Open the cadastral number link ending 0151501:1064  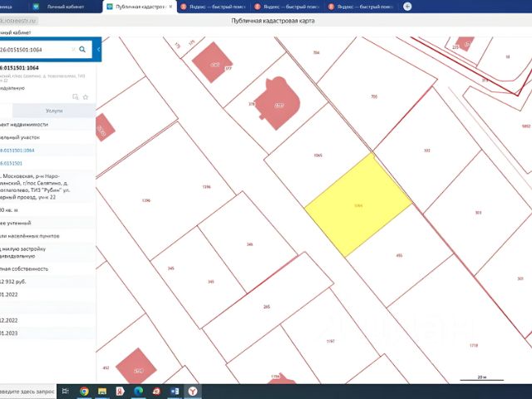[x=17, y=150]
